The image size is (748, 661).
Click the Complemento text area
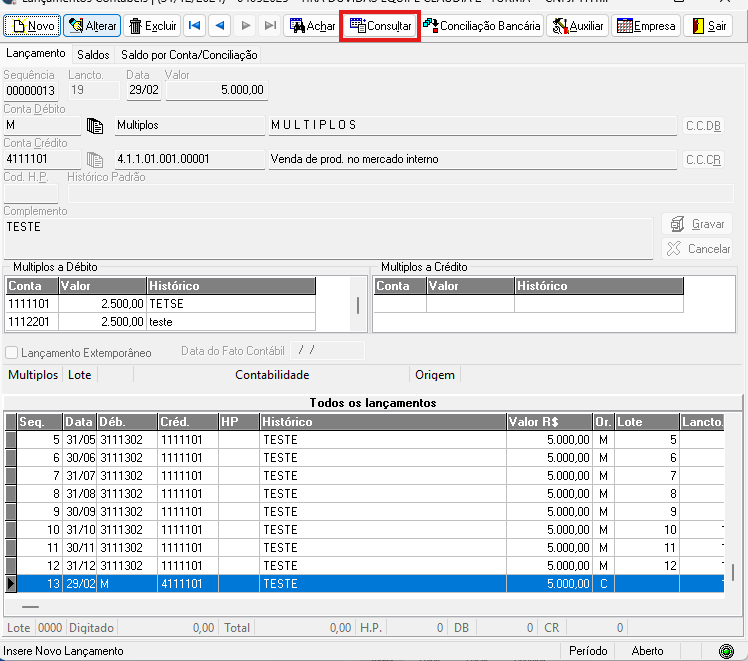tap(328, 238)
